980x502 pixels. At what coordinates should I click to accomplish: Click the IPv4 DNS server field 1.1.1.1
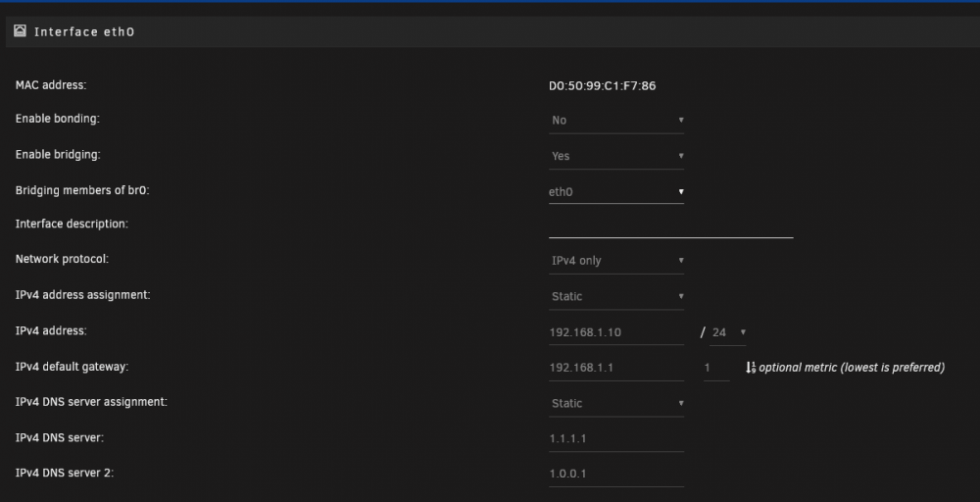point(616,438)
